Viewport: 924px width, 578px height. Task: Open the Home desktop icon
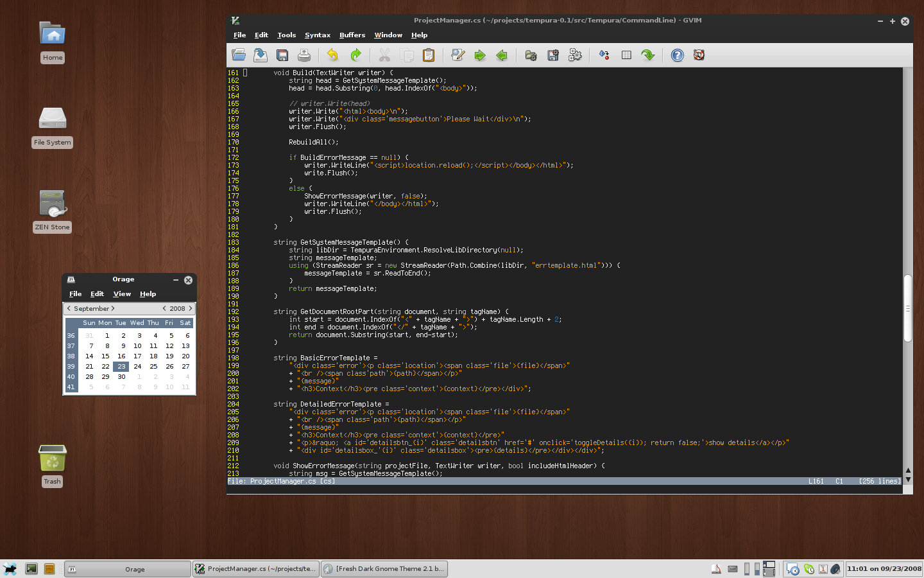pyautogui.click(x=53, y=35)
